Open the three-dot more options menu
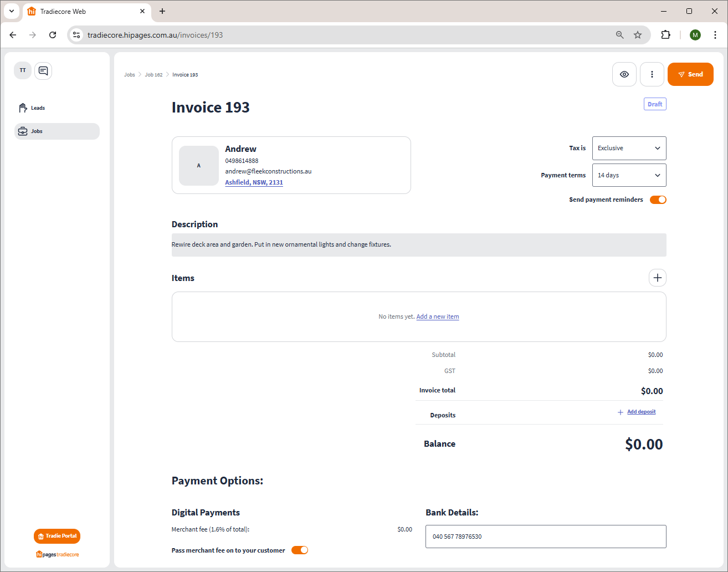The width and height of the screenshot is (728, 572). [x=652, y=74]
